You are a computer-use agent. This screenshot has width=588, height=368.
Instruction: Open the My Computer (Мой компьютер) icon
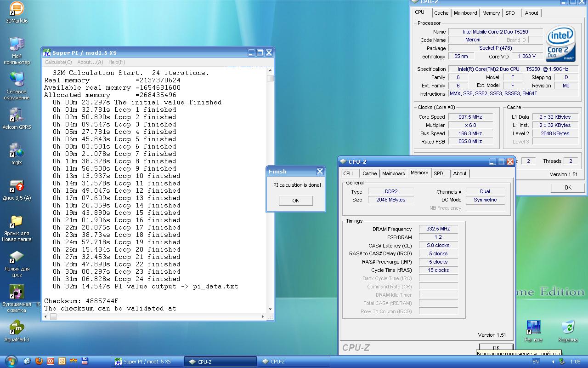(x=17, y=51)
